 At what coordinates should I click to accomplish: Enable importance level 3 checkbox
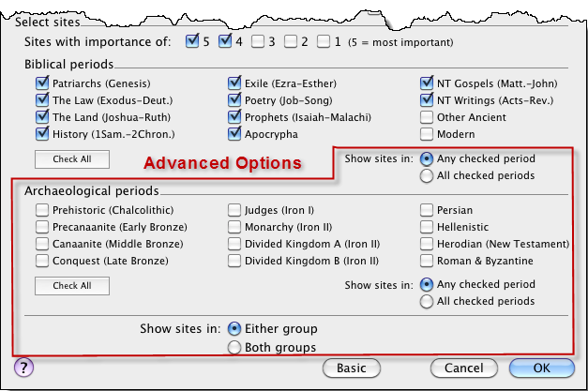pos(259,40)
